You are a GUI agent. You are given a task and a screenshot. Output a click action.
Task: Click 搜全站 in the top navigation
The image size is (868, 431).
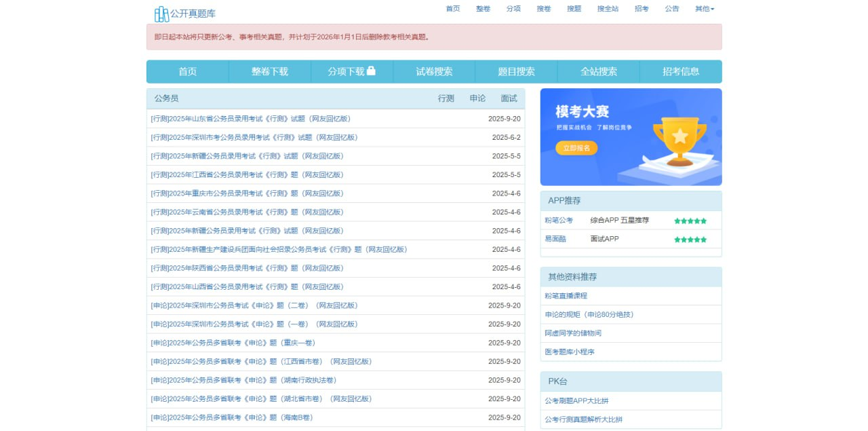(608, 9)
